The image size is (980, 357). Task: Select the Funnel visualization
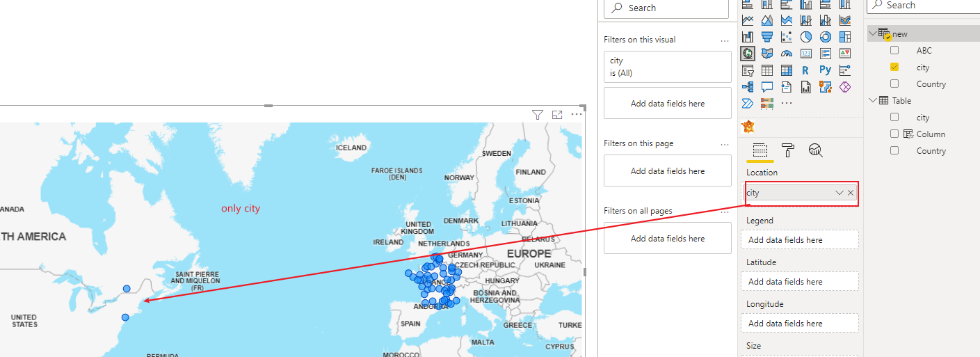767,37
